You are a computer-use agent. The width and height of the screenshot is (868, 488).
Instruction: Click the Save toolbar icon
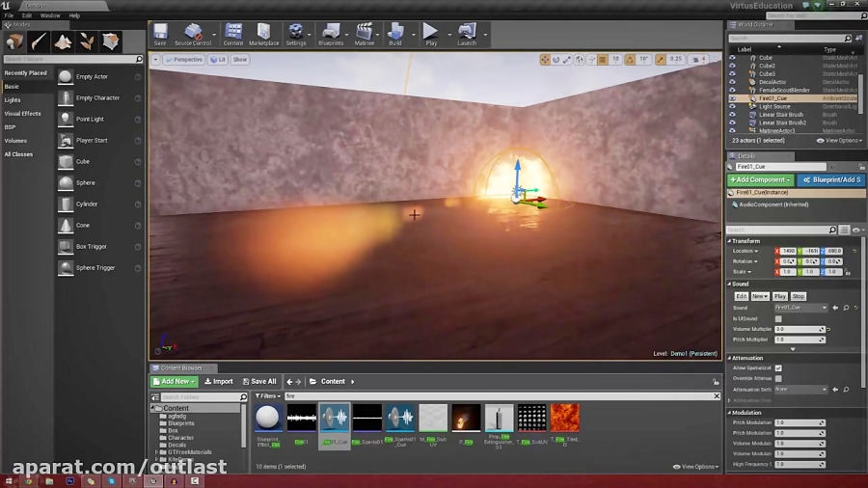[x=160, y=34]
